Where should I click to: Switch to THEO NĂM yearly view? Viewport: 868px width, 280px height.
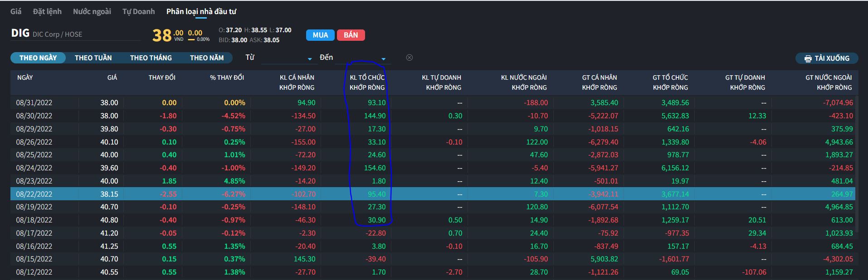206,58
